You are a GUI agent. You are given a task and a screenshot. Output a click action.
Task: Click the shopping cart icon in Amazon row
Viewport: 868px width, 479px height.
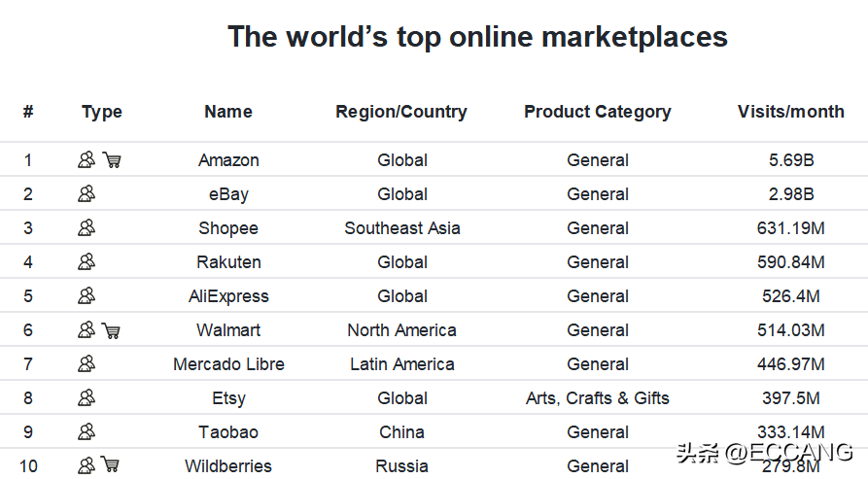pos(112,160)
